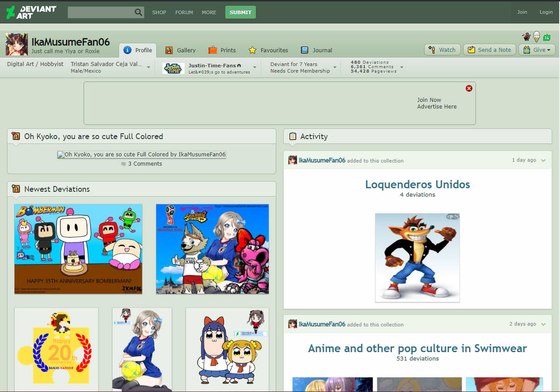
Task: Open the Give button dropdown
Action: point(548,50)
